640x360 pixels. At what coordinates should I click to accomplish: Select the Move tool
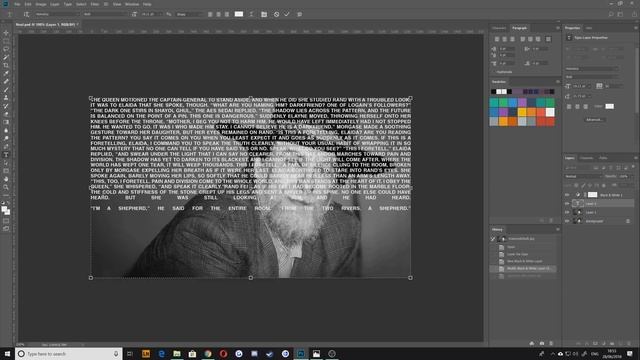(x=6, y=33)
